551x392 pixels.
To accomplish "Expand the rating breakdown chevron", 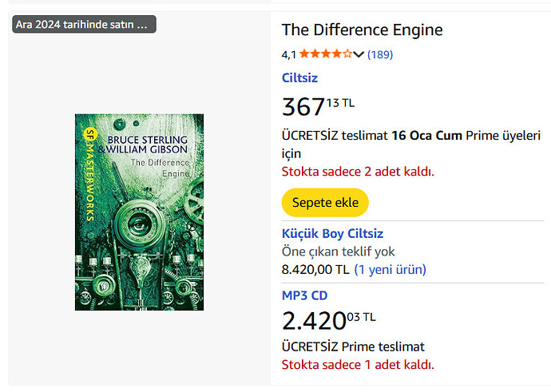I will tap(359, 55).
